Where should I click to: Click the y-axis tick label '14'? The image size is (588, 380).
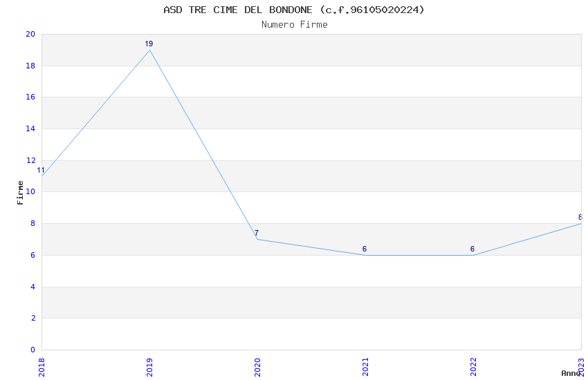tap(30, 129)
